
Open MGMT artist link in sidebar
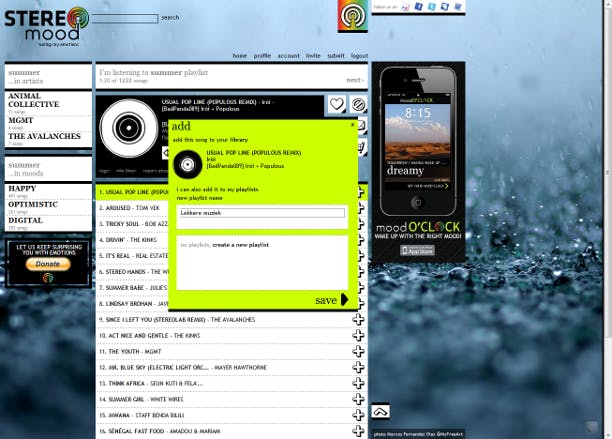point(21,120)
